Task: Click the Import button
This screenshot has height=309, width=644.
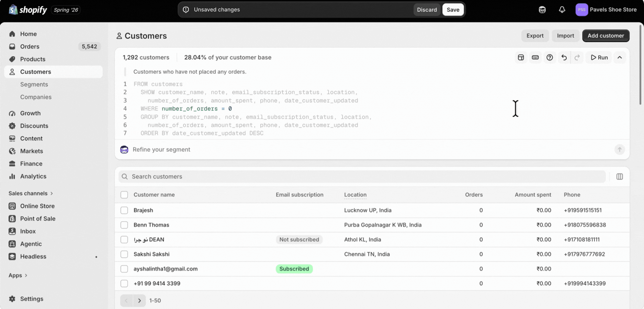Action: pos(565,36)
